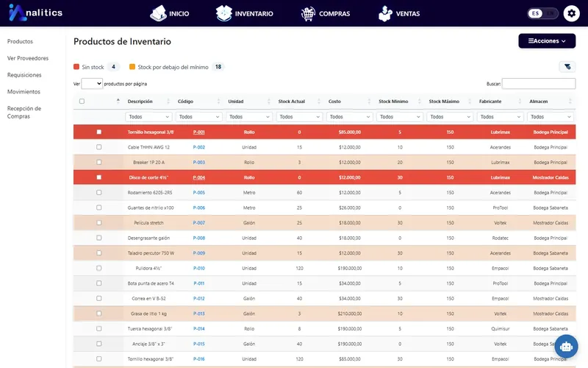This screenshot has height=368, width=588.
Task: Check the box for Pulidora 4½" row
Action: pos(99,268)
